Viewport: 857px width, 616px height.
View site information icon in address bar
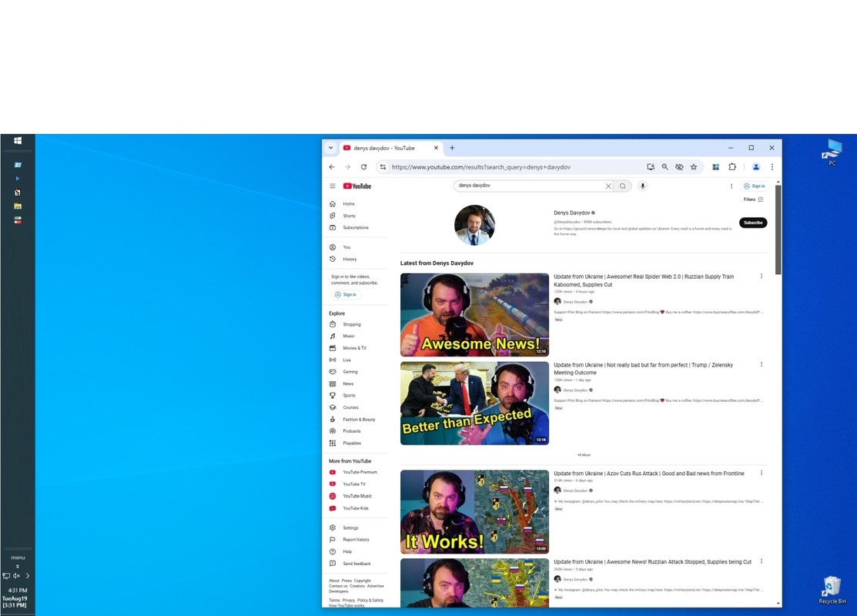coord(383,167)
